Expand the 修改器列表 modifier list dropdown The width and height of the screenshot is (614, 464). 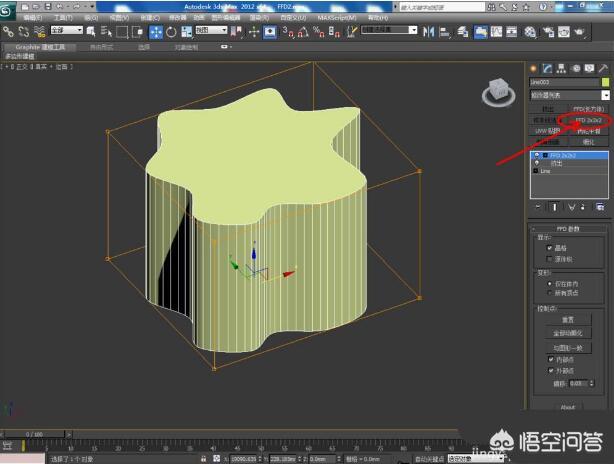point(604,95)
